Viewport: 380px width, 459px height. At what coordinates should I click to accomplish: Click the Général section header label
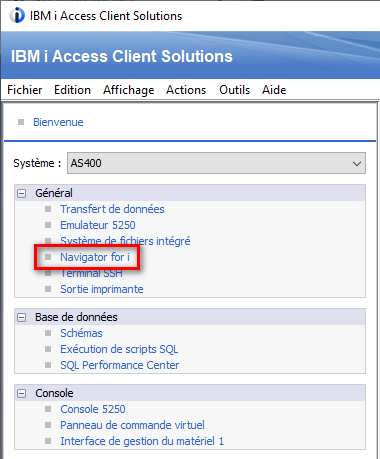click(x=54, y=193)
